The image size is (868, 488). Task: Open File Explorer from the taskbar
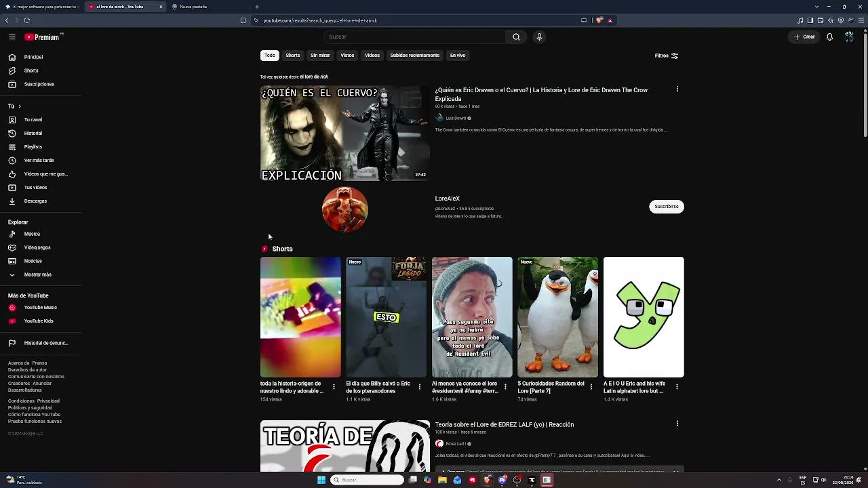point(442,480)
